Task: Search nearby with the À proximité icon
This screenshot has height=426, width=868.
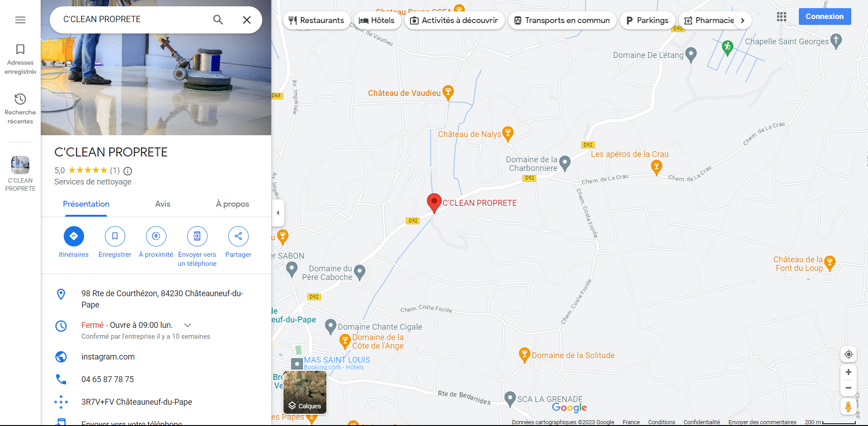Action: click(x=156, y=236)
